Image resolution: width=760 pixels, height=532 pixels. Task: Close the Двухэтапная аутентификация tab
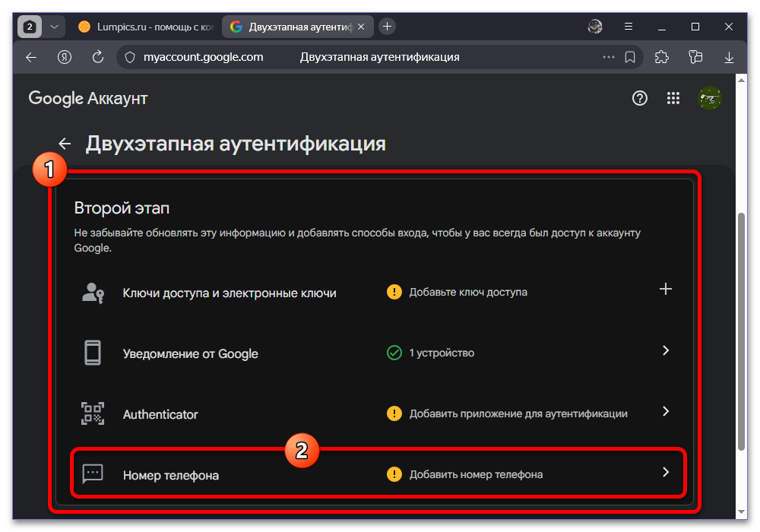tap(361, 27)
